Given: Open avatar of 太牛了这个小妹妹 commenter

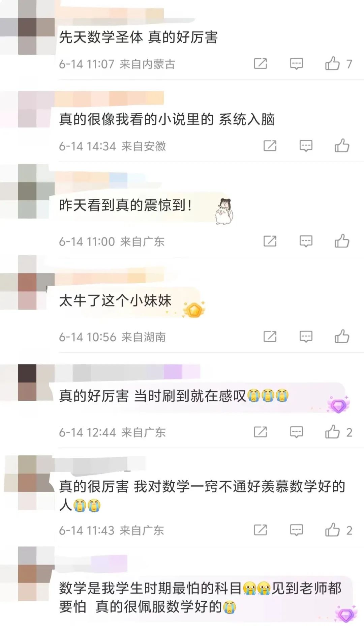Looking at the screenshot, I should [x=27, y=282].
